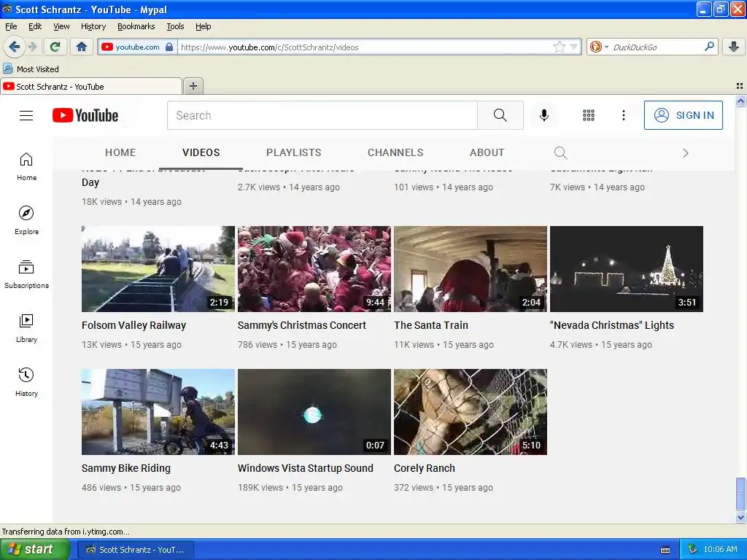The image size is (747, 560).
Task: Open Home in YouTube sidebar
Action: pos(27,167)
